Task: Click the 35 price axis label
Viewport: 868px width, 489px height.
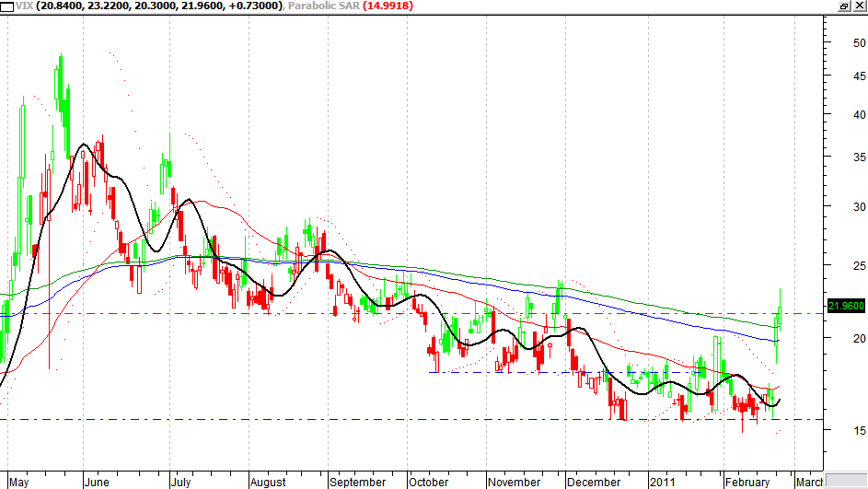Action: [x=859, y=157]
